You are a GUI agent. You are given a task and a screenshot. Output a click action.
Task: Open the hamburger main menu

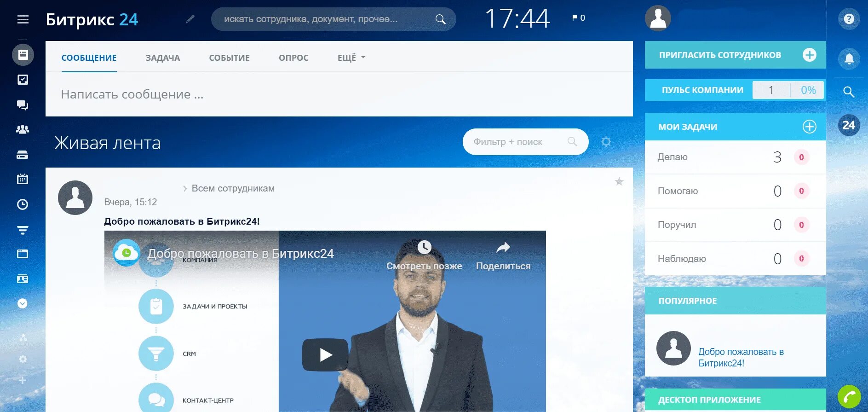point(23,19)
